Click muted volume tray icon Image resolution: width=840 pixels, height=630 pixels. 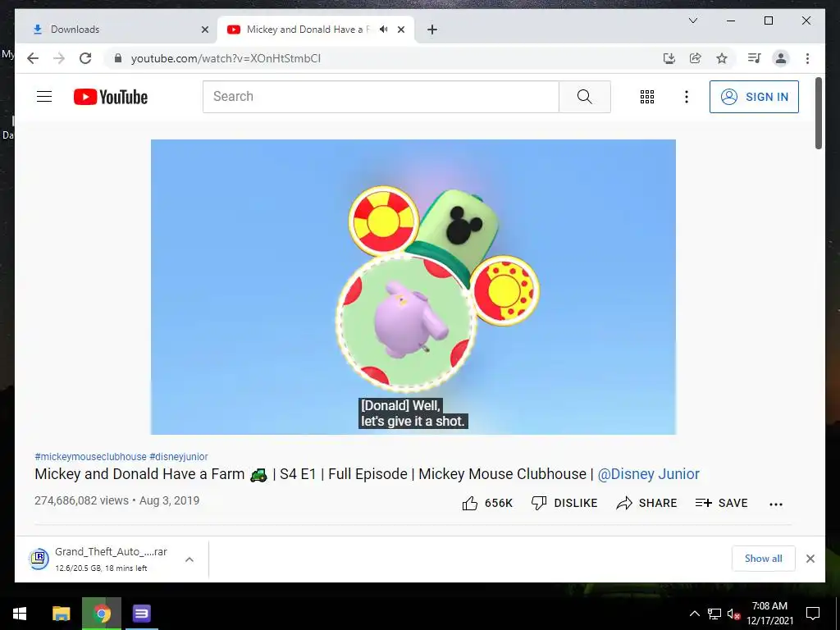point(733,614)
